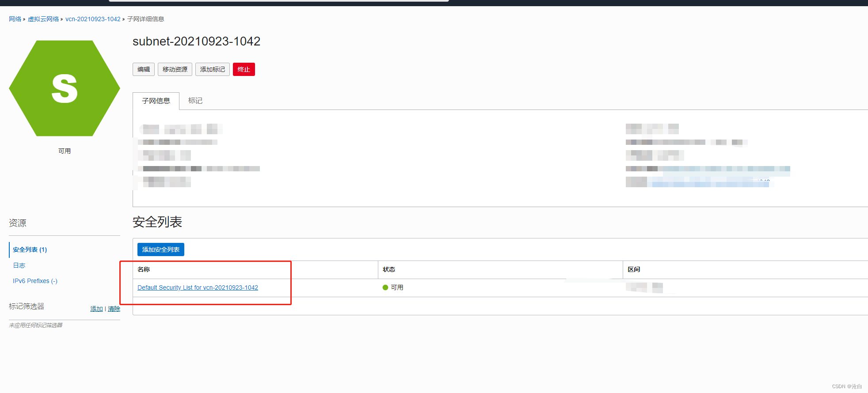Click the 网络 breadcrumb link

(x=15, y=19)
